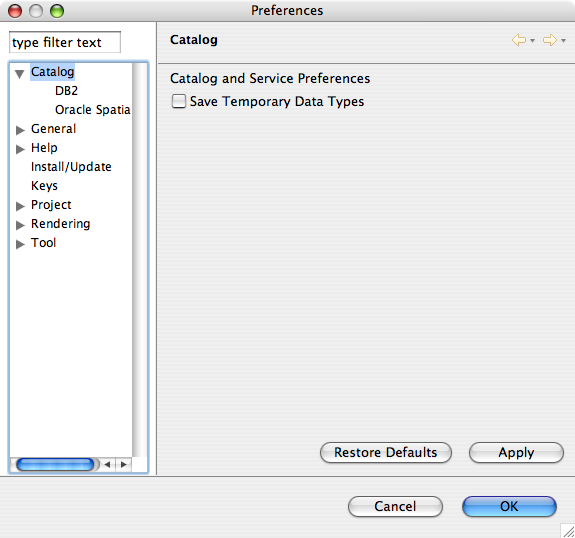Open the Install/Update preferences
Viewport: 575px width, 538px height.
coord(71,167)
